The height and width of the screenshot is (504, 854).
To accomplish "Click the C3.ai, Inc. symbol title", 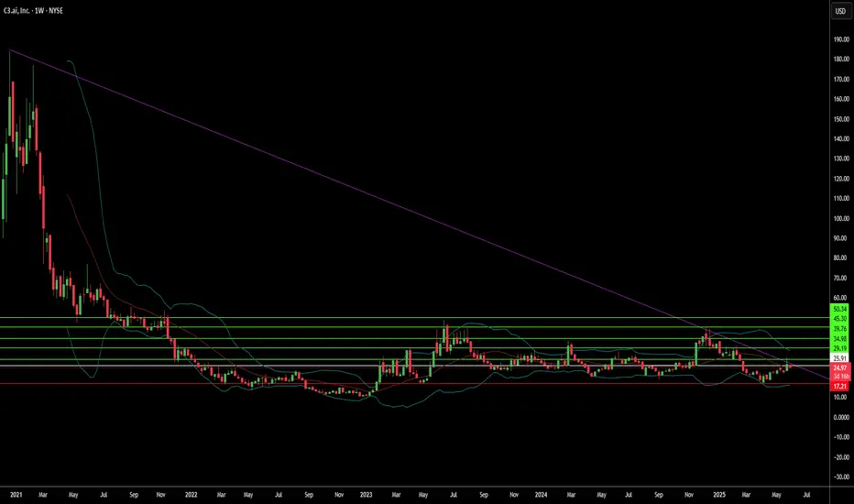I will click(16, 10).
